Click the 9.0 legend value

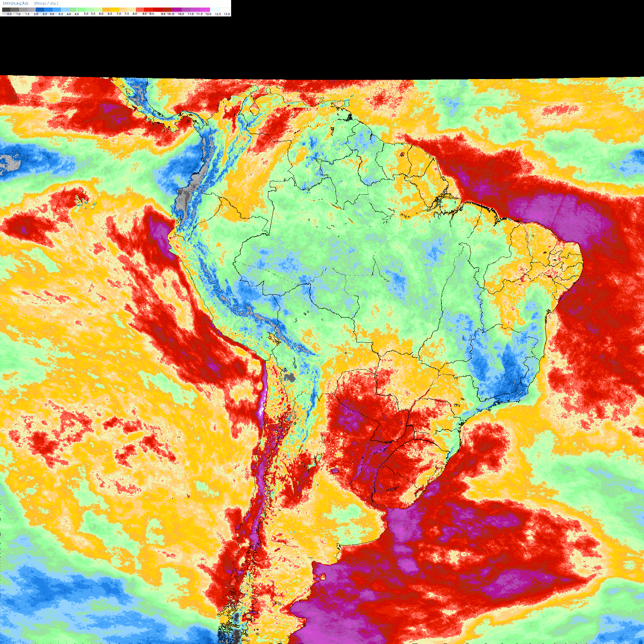(152, 14)
